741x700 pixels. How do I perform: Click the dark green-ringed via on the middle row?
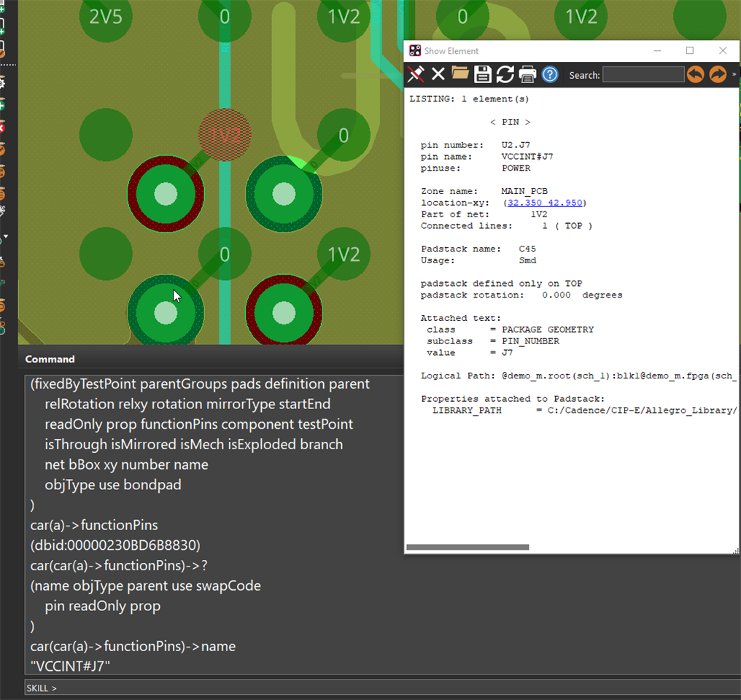point(284,194)
